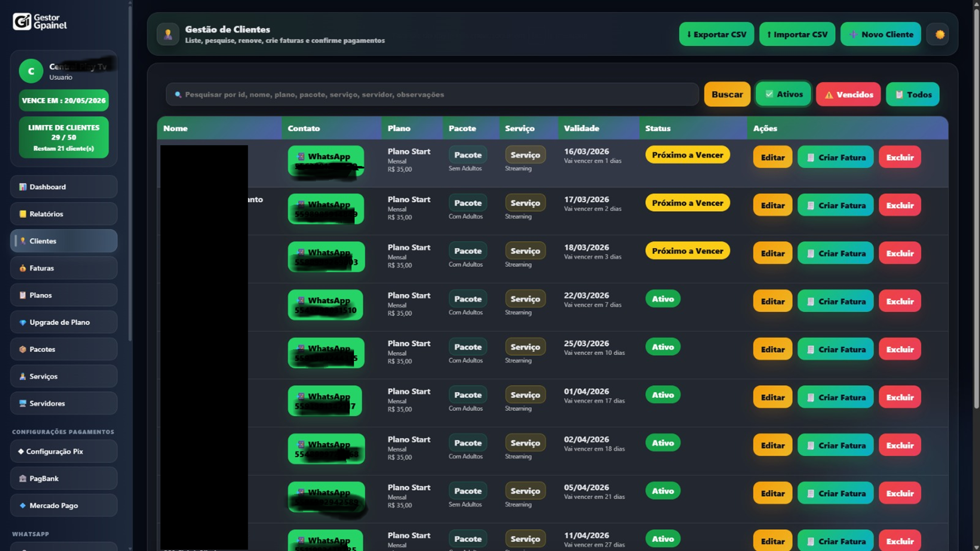The image size is (980, 551).
Task: Toggle the sun theme icon
Action: [x=939, y=35]
